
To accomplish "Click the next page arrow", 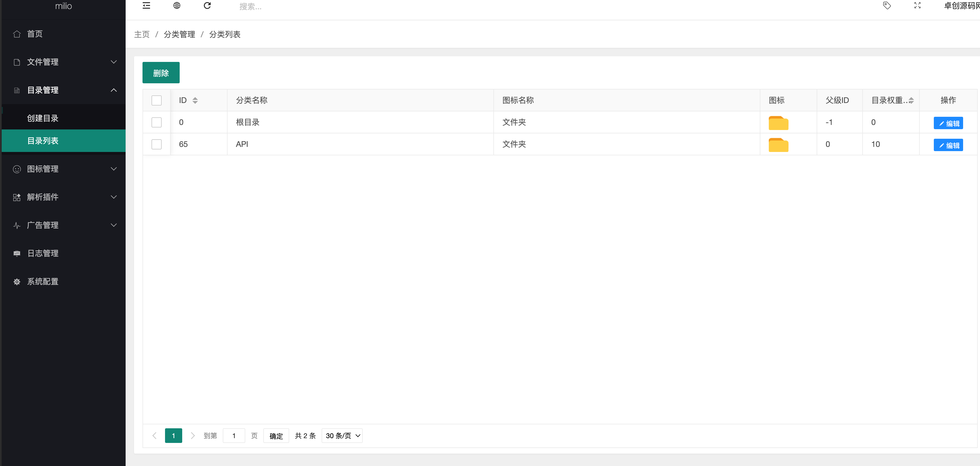I will pyautogui.click(x=193, y=436).
